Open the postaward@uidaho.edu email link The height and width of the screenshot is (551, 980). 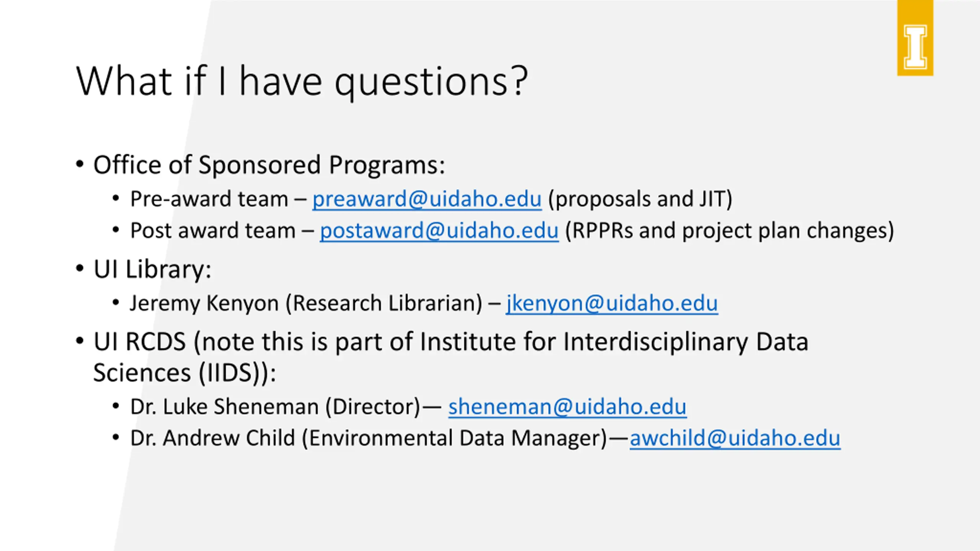pos(439,231)
